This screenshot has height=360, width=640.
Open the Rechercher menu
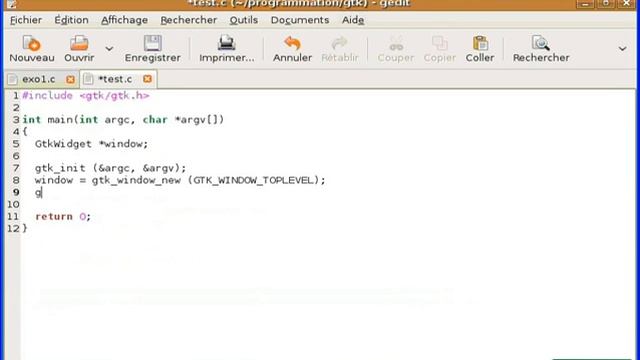click(x=189, y=20)
